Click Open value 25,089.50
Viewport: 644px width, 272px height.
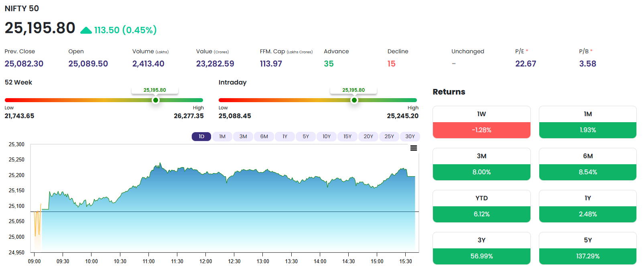(x=88, y=64)
